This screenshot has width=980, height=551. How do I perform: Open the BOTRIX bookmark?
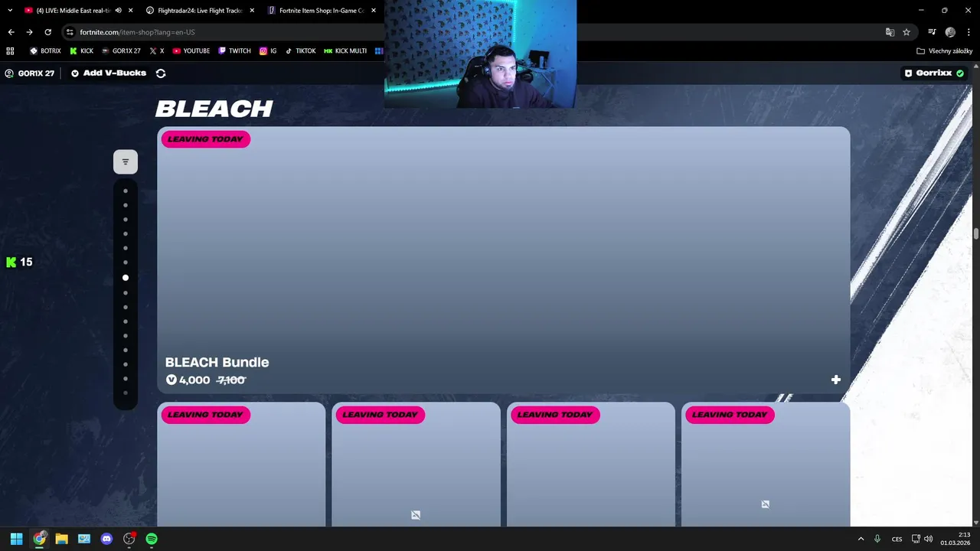click(x=45, y=51)
